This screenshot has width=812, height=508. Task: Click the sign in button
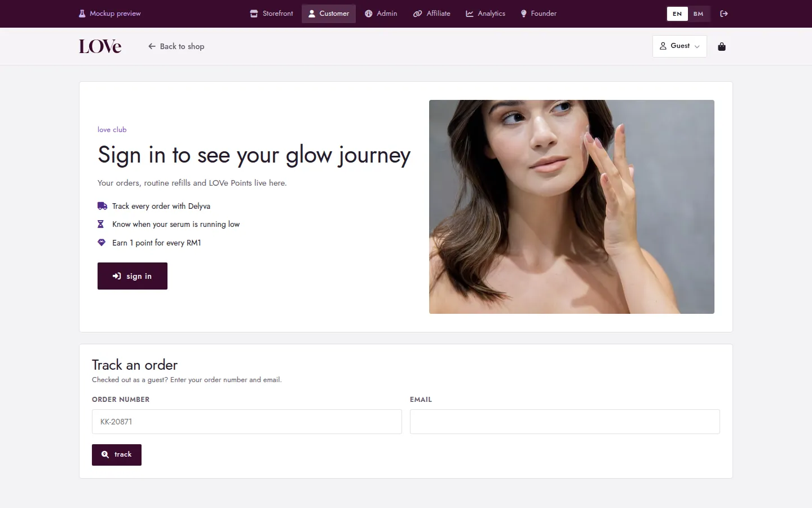[x=133, y=276]
